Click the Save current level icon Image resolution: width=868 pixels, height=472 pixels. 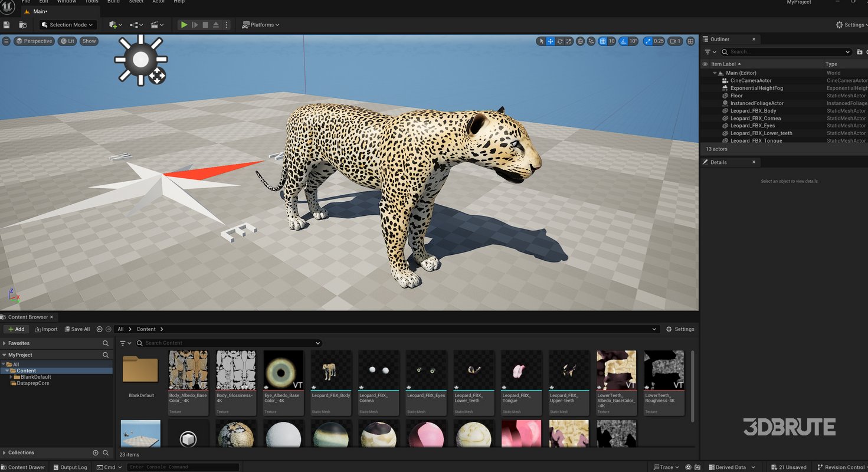6,24
